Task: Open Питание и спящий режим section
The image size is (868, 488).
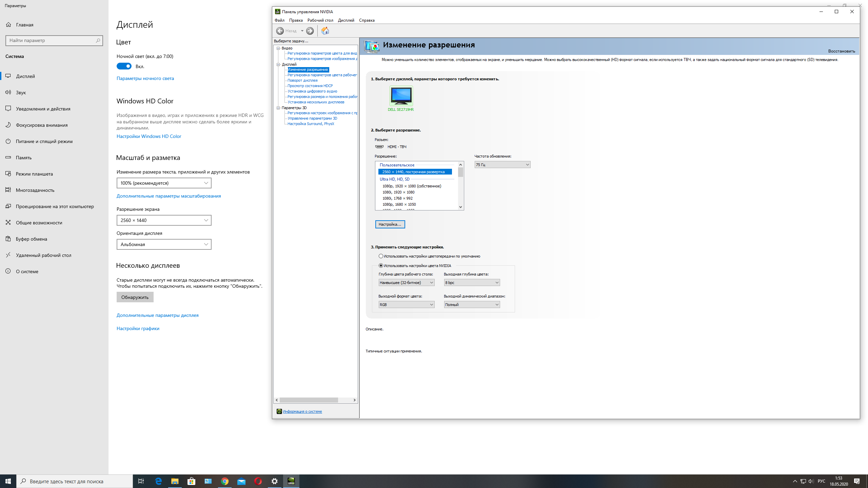Action: 54,141
